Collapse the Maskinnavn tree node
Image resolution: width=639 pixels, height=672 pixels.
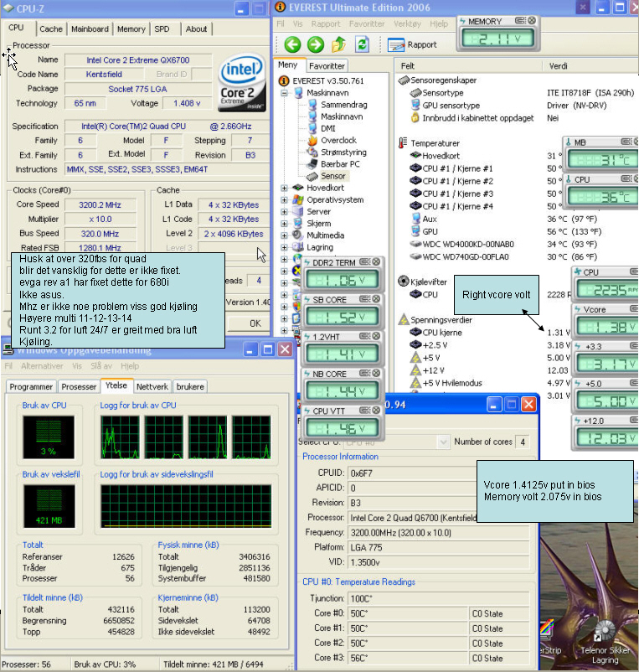[x=284, y=93]
